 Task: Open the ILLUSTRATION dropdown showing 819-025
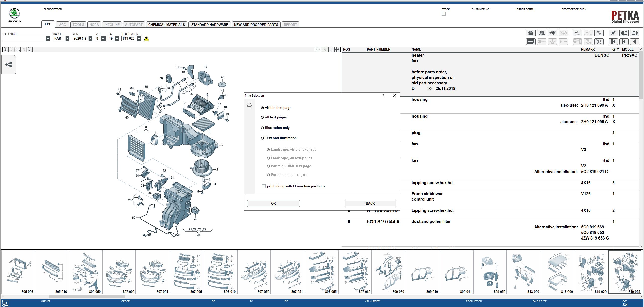click(x=139, y=39)
